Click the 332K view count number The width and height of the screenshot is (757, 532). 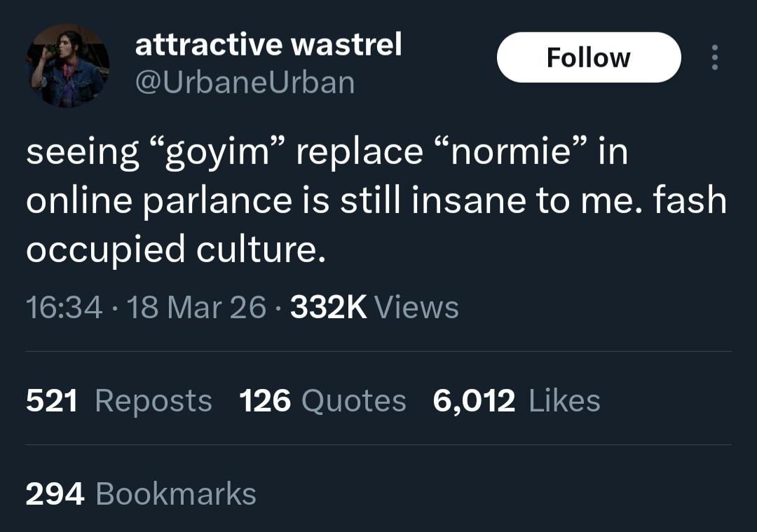point(328,307)
